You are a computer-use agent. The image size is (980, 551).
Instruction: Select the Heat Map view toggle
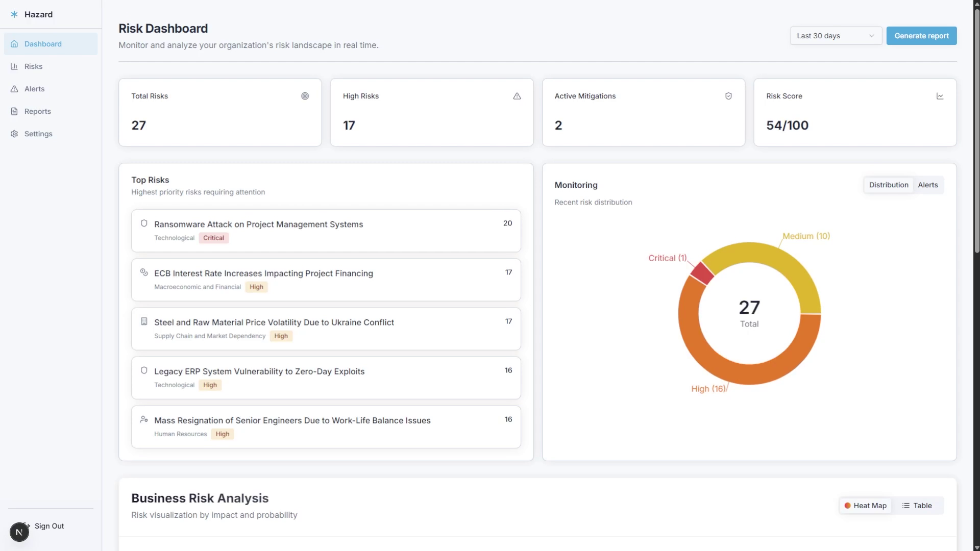[x=865, y=506]
